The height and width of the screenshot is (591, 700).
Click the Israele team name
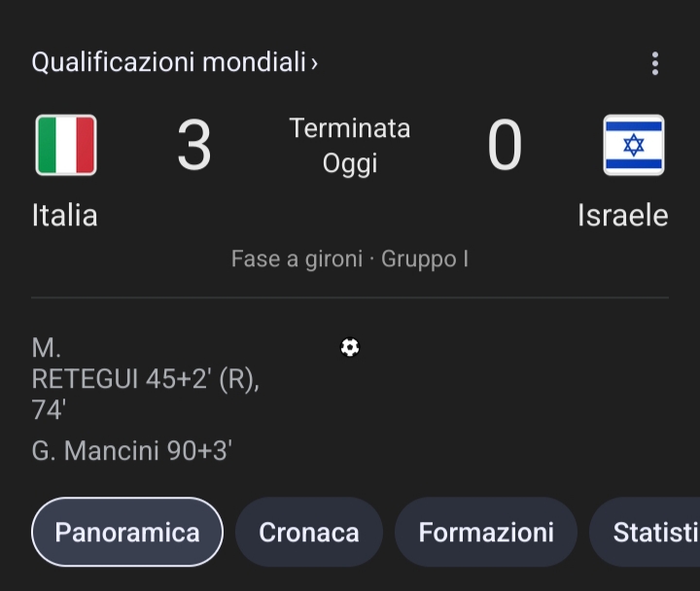point(622,215)
